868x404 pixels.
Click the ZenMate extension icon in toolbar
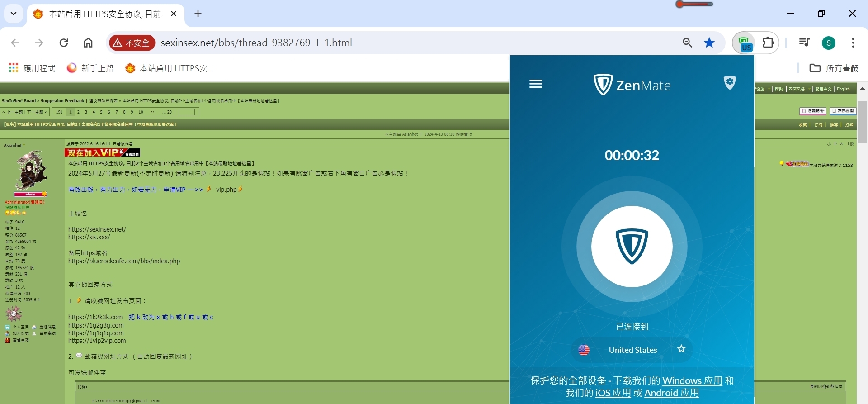click(x=745, y=43)
